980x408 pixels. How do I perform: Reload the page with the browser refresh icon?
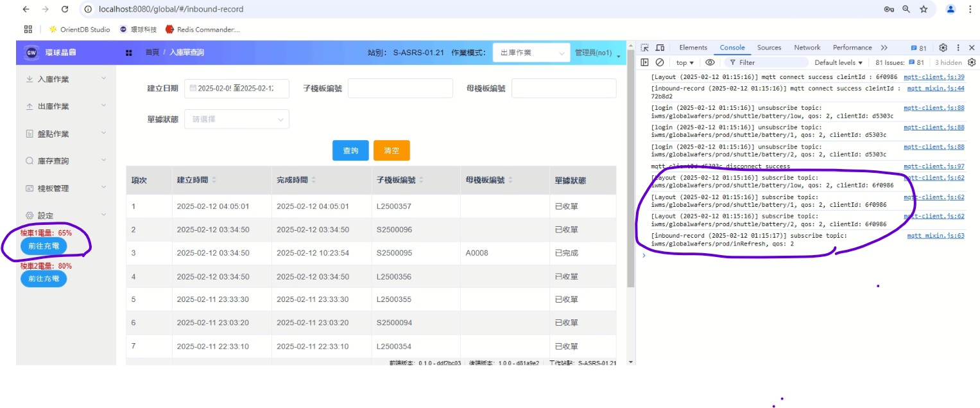(x=64, y=9)
